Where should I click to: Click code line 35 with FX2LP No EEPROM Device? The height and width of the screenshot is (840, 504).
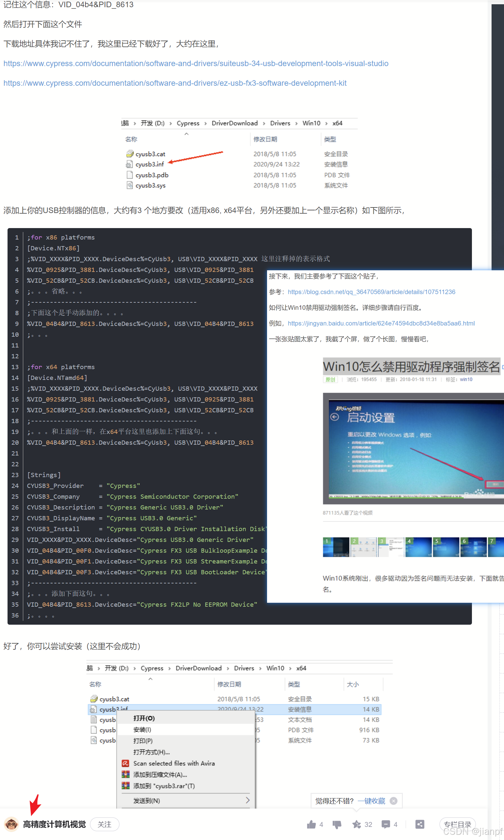tap(142, 604)
